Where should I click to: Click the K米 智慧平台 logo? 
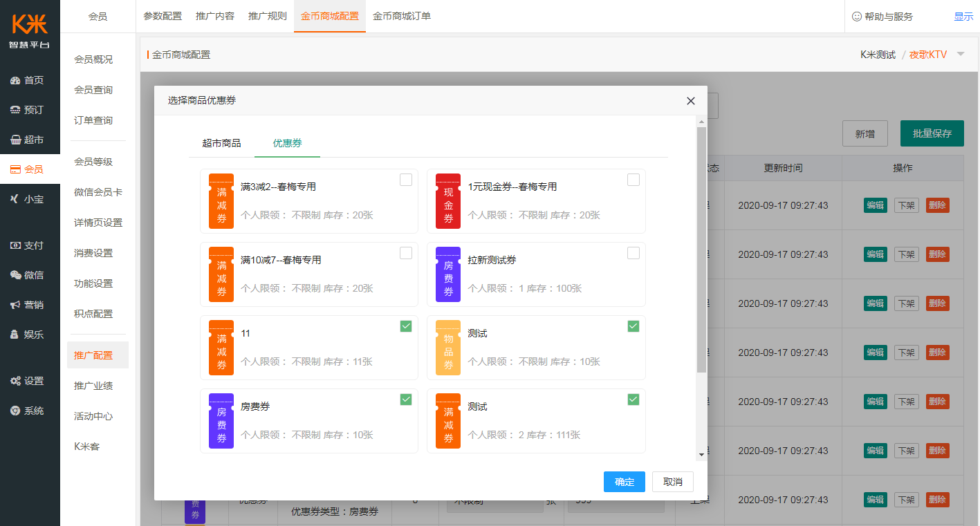[30, 30]
